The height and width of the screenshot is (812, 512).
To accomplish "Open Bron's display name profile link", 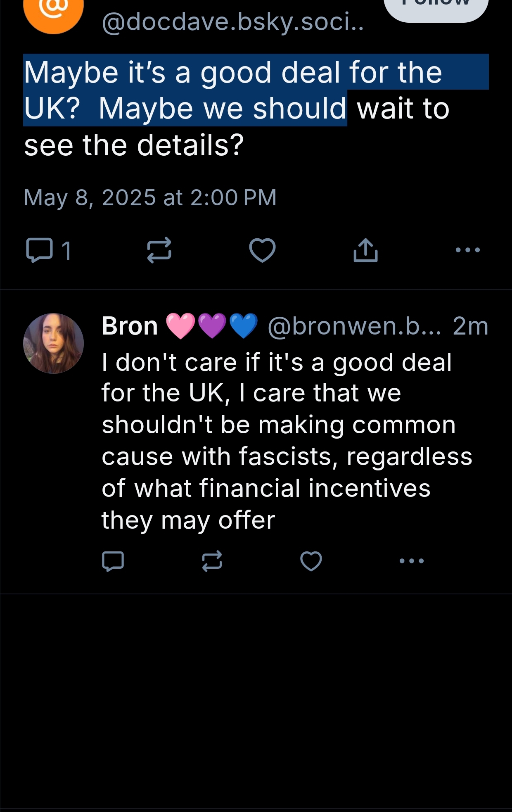I will click(130, 326).
